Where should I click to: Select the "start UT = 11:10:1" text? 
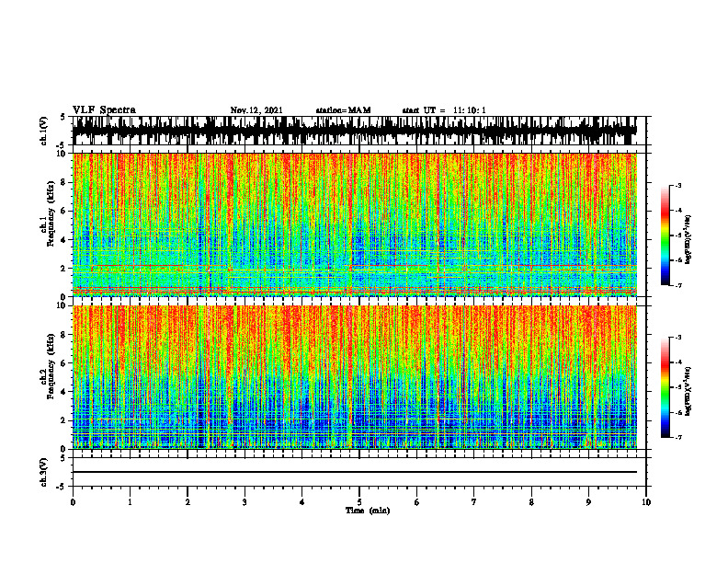tap(444, 110)
